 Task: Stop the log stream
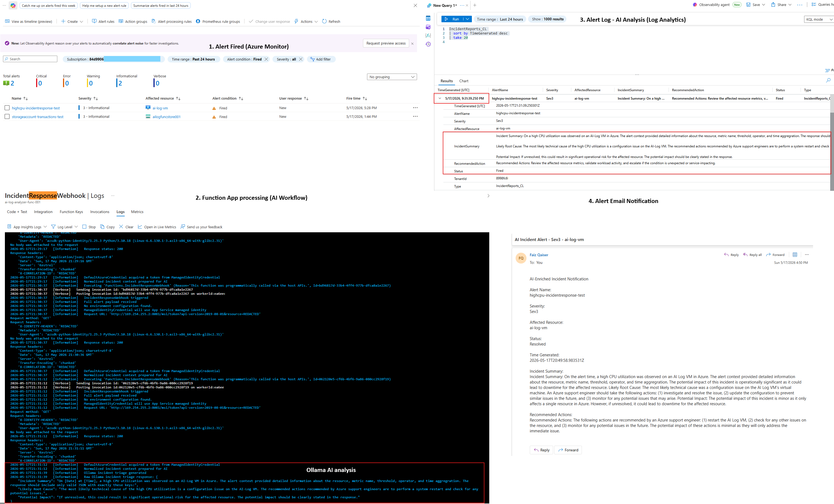[x=89, y=227]
